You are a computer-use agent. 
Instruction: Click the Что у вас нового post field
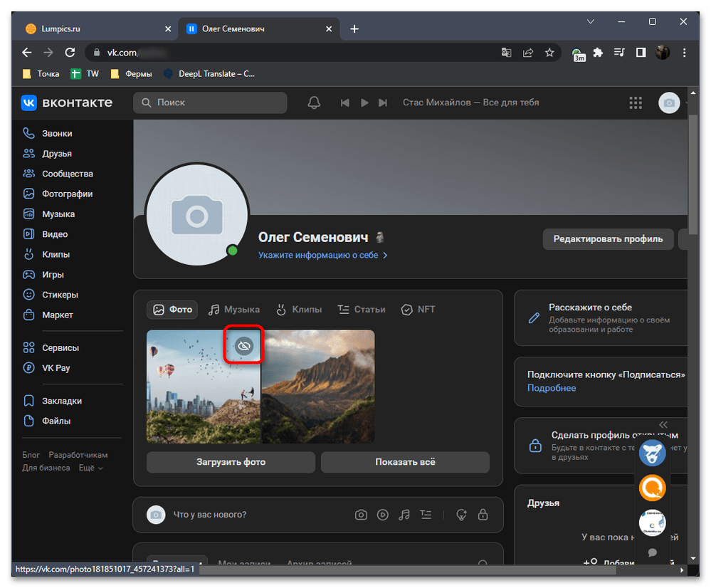210,515
